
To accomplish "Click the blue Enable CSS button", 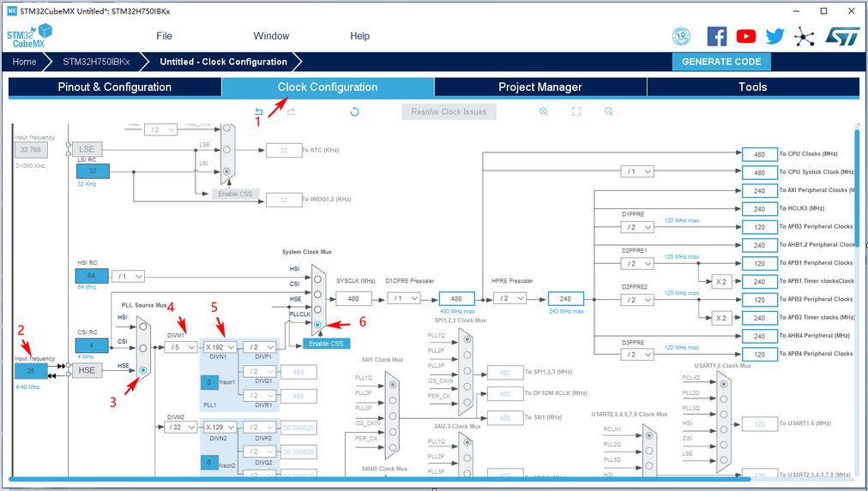I will pyautogui.click(x=326, y=344).
